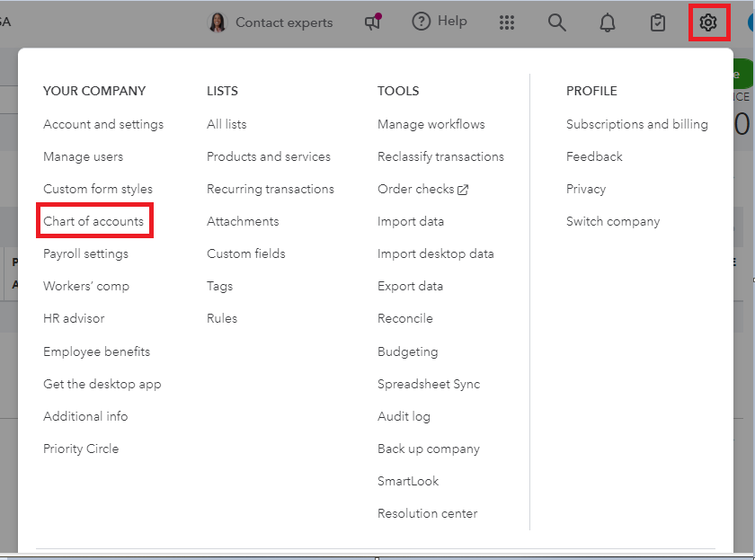This screenshot has width=755, height=560.
Task: Select Account and settings
Action: 103,124
